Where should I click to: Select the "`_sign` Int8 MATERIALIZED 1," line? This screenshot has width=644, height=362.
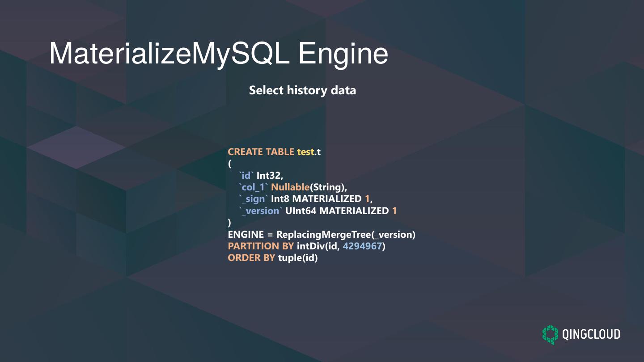click(305, 199)
